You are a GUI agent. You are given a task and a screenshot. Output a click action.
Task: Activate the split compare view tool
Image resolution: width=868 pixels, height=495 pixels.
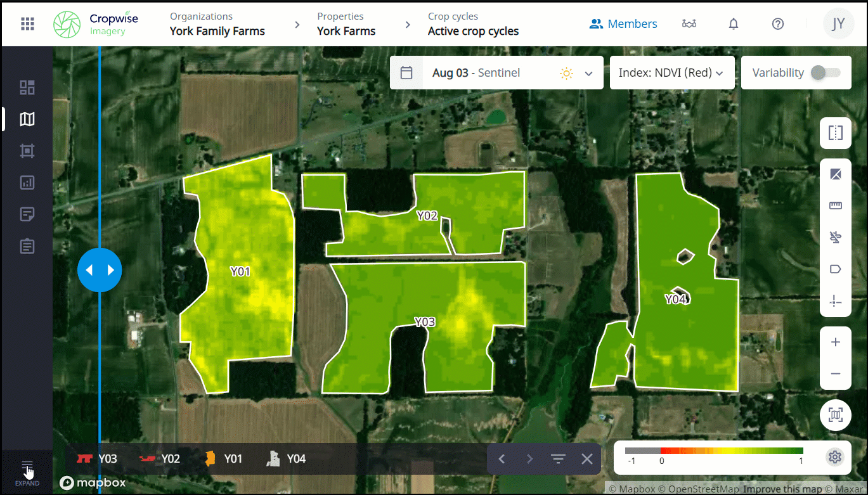(x=835, y=133)
